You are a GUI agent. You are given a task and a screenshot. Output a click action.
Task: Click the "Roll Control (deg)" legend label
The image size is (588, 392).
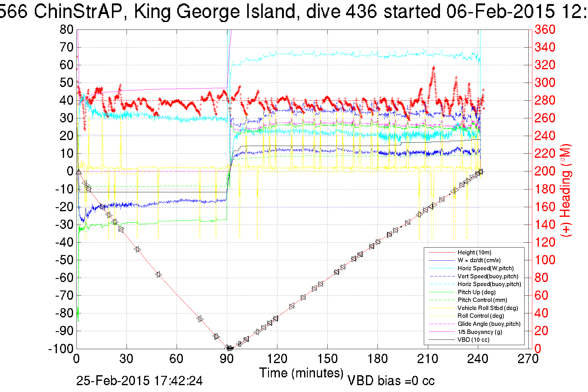point(481,316)
